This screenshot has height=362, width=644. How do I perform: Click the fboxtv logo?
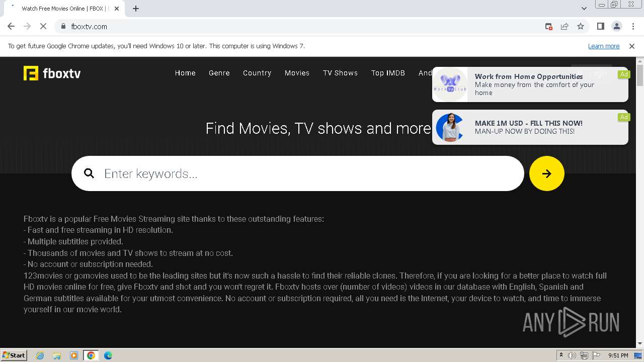52,73
